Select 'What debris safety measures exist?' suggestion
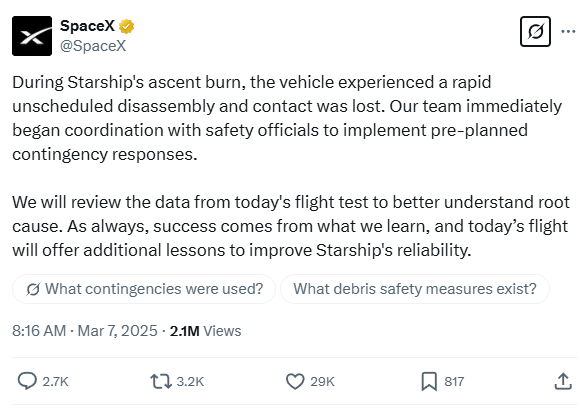 click(x=415, y=289)
